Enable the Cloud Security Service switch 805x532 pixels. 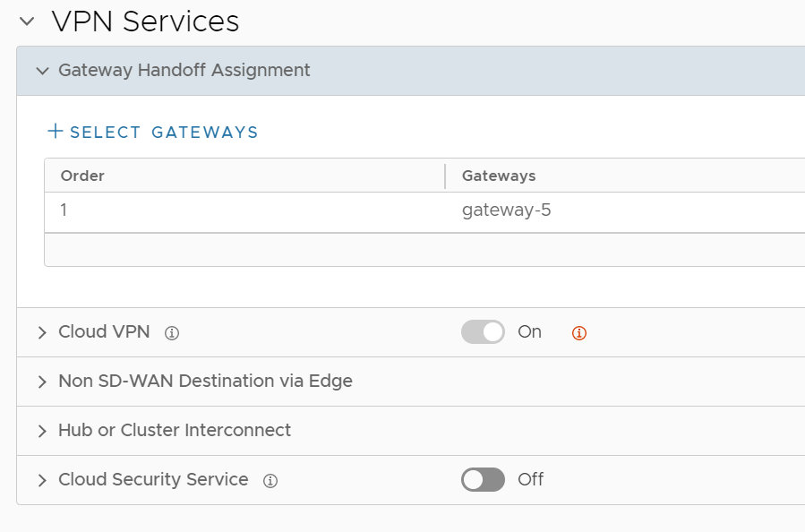[x=483, y=480]
